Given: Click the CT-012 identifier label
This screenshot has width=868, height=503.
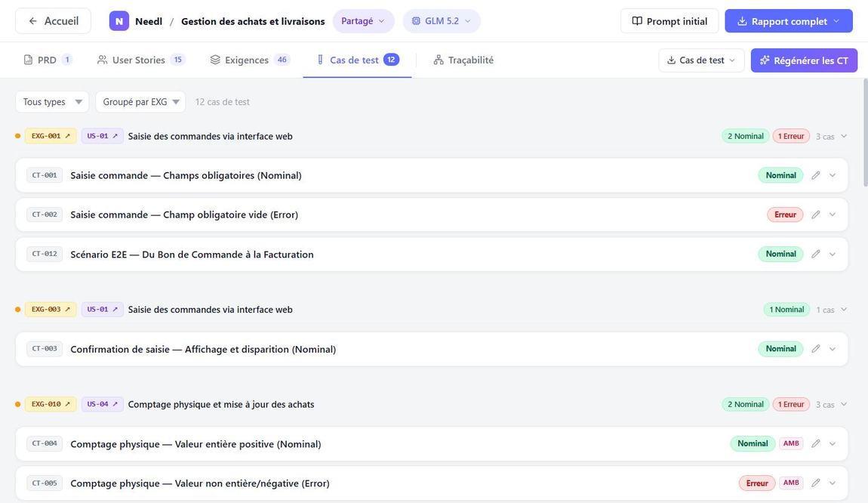Looking at the screenshot, I should click(45, 255).
